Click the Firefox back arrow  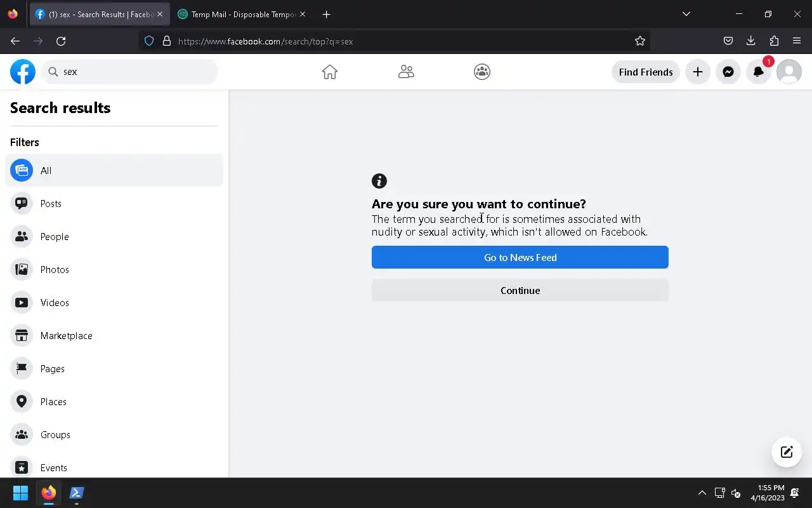(15, 41)
